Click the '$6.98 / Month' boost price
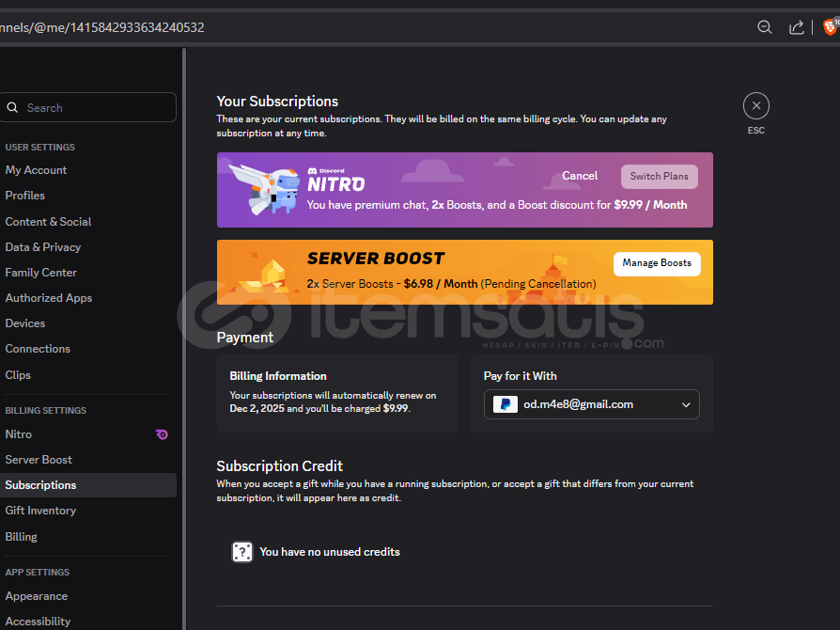Image resolution: width=840 pixels, height=630 pixels. [x=441, y=284]
